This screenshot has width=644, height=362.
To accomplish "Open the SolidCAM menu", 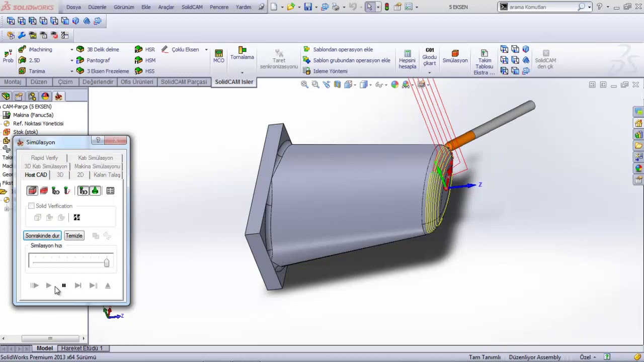I will click(192, 7).
